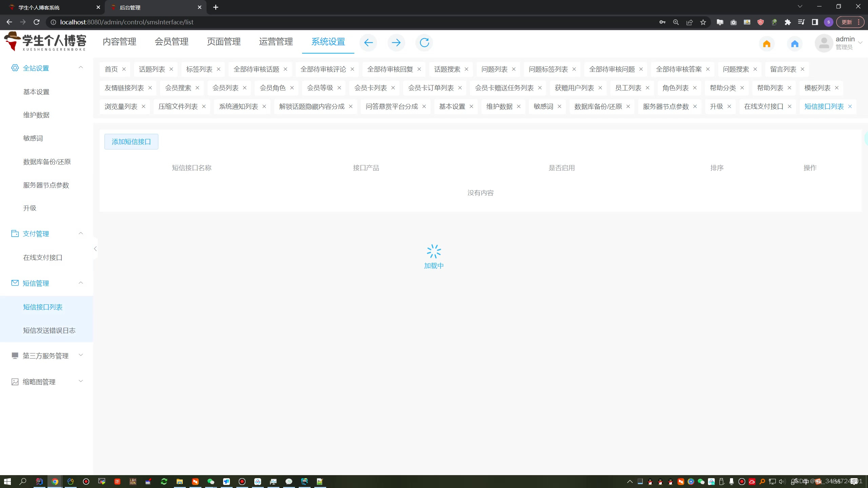
Task: Bookmark page with star icon
Action: pyautogui.click(x=703, y=22)
